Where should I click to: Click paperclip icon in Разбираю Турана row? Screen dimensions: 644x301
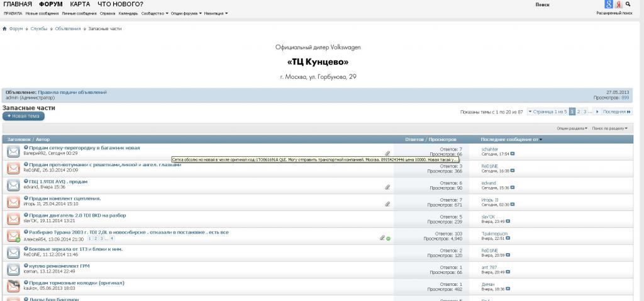pyautogui.click(x=382, y=237)
